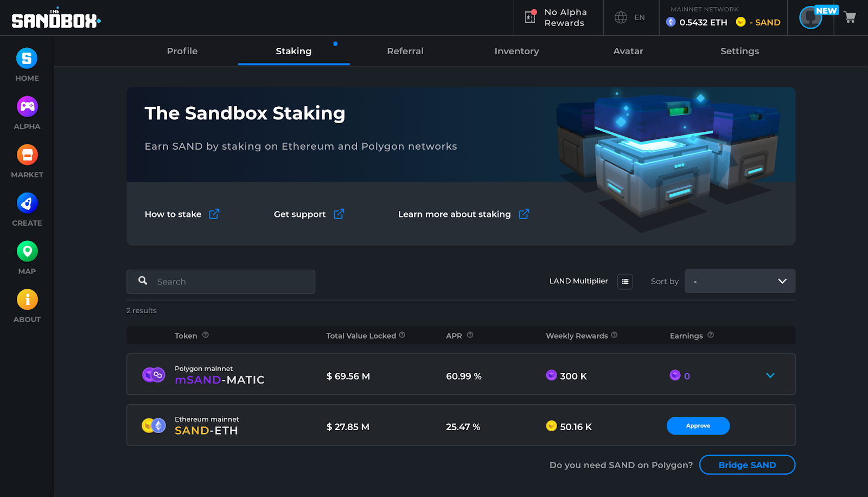Click the $ 69.56 M value
This screenshot has width=868, height=497.
coord(348,376)
